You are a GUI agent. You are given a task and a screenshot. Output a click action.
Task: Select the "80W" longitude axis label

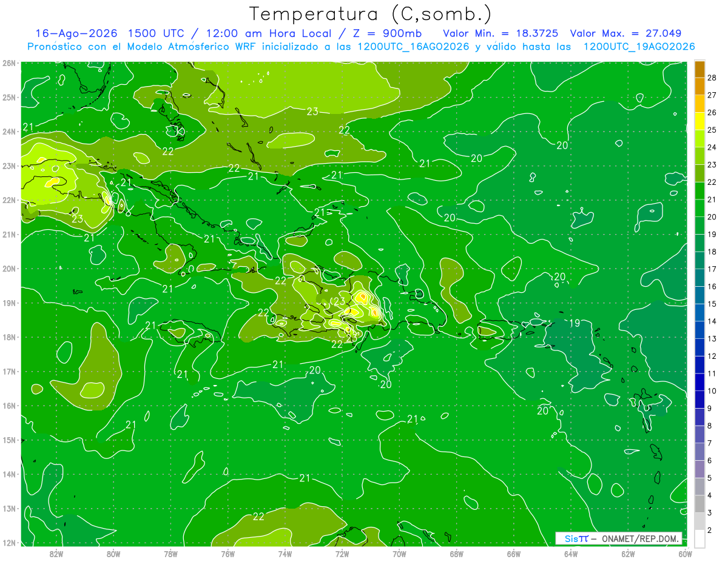point(113,554)
